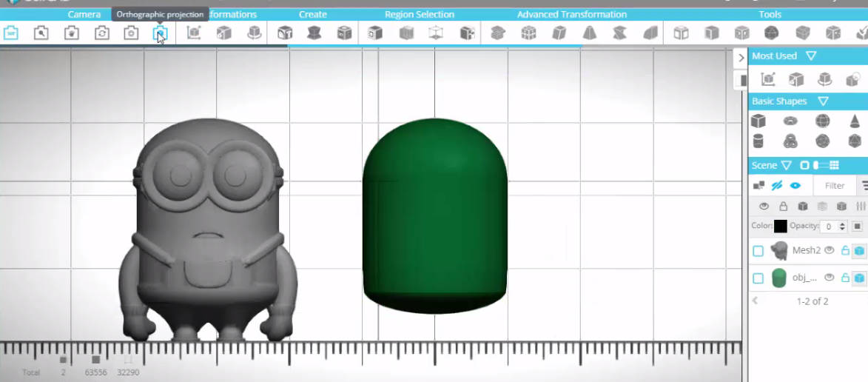This screenshot has width=868, height=382.
Task: Click Rotate icon in Most Used panel
Action: click(x=825, y=79)
